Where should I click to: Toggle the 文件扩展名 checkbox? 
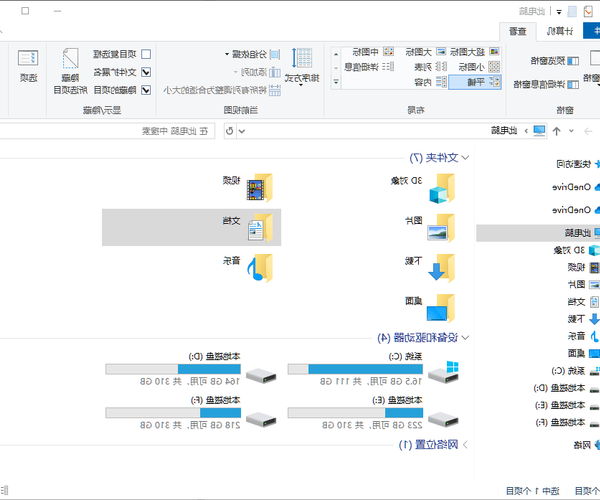146,72
